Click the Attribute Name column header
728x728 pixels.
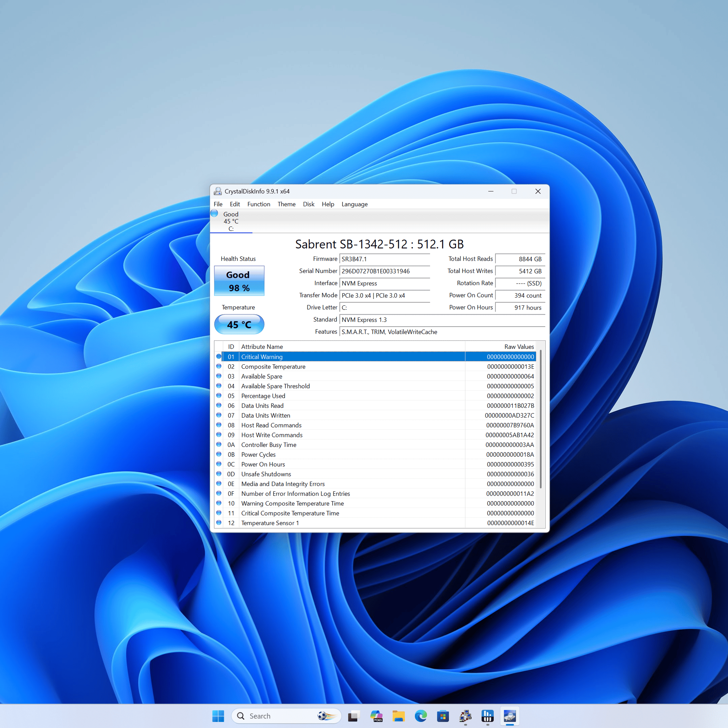point(352,347)
